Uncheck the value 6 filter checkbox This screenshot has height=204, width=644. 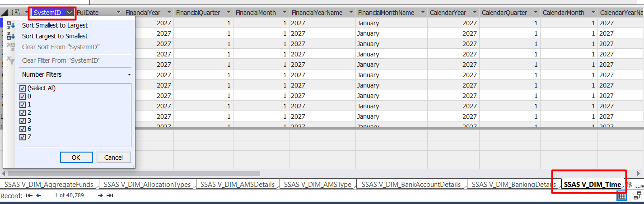pyautogui.click(x=23, y=129)
